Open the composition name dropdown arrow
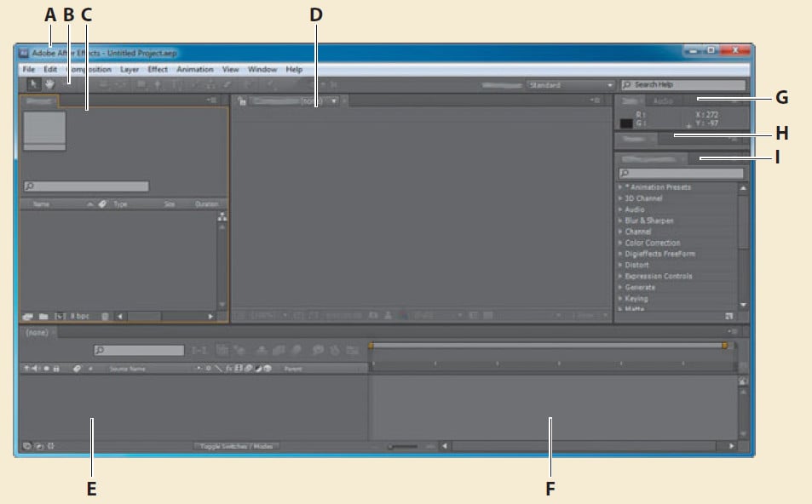Image resolution: width=812 pixels, height=504 pixels. click(334, 101)
